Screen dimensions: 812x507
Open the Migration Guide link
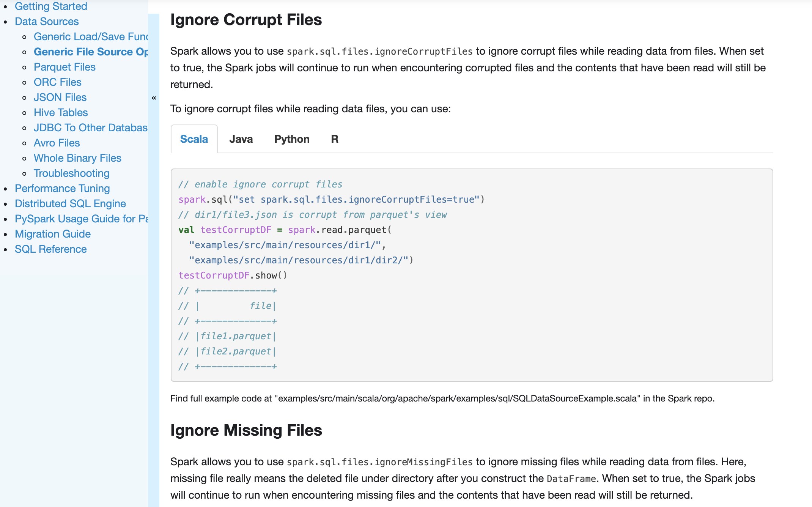(x=53, y=234)
